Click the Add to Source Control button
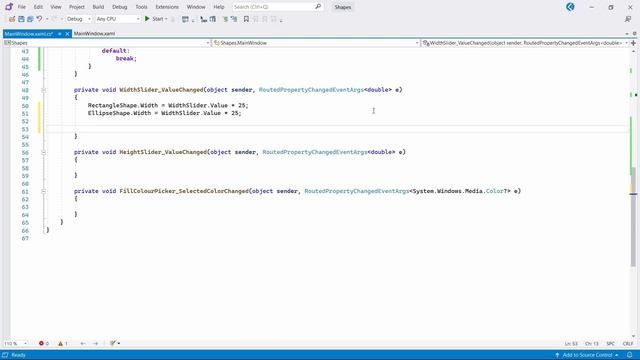640x360 pixels. click(x=587, y=355)
